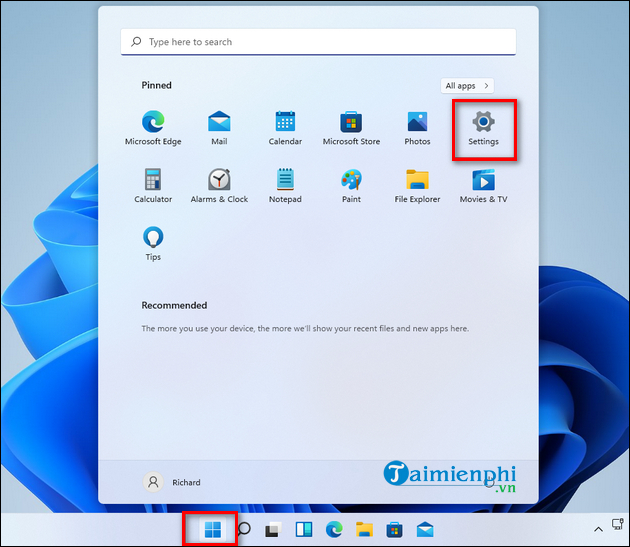Screen dimensions: 630x547
Task: Open the Tips app
Action: 153,239
